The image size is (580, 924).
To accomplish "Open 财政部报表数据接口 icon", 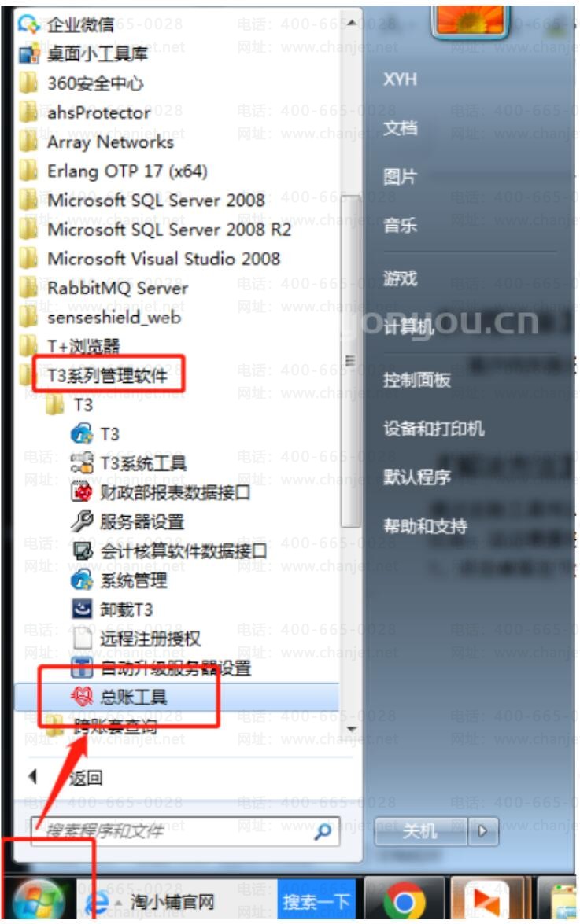I will pos(82,491).
